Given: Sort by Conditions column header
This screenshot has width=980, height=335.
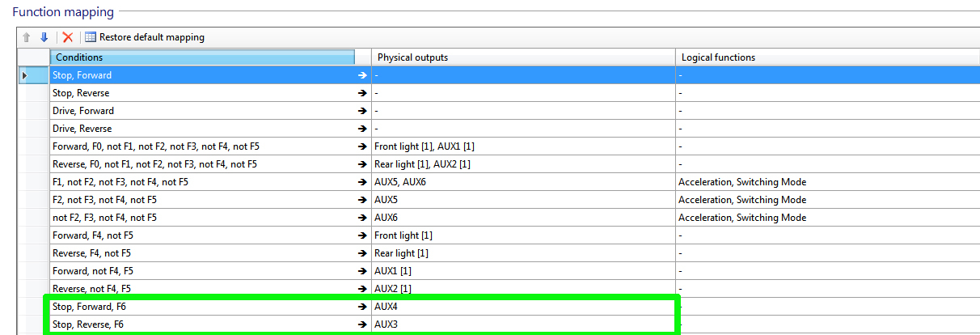Looking at the screenshot, I should [x=202, y=57].
